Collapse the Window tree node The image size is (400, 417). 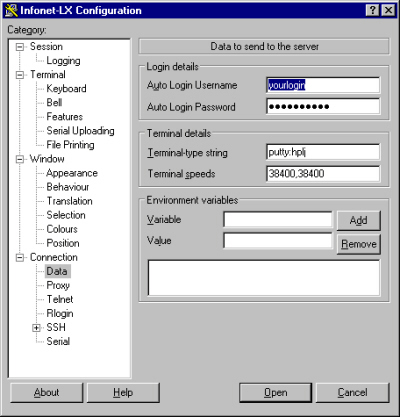(20, 159)
